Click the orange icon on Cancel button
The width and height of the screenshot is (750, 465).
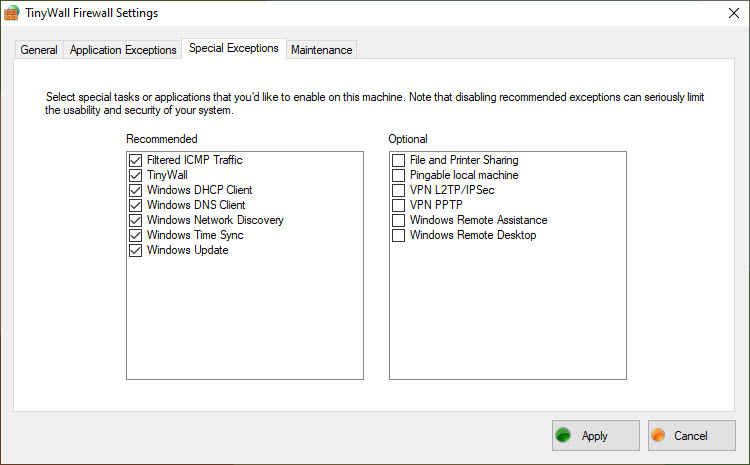[658, 435]
